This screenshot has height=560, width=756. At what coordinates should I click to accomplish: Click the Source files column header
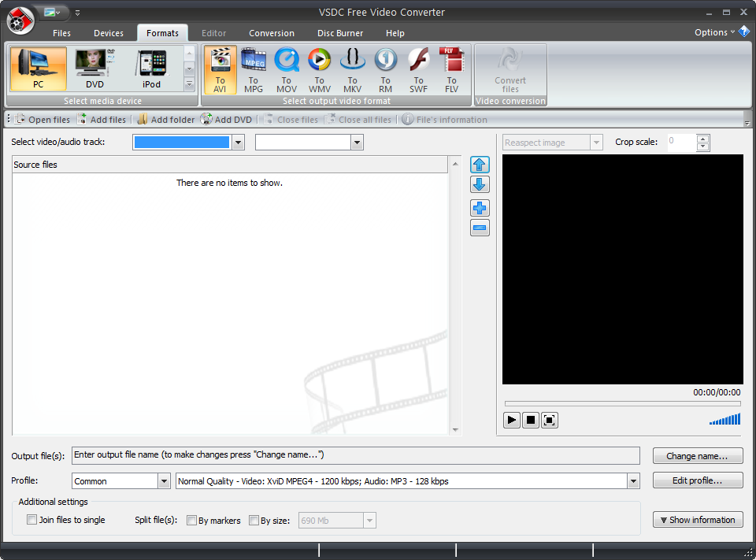pyautogui.click(x=230, y=165)
